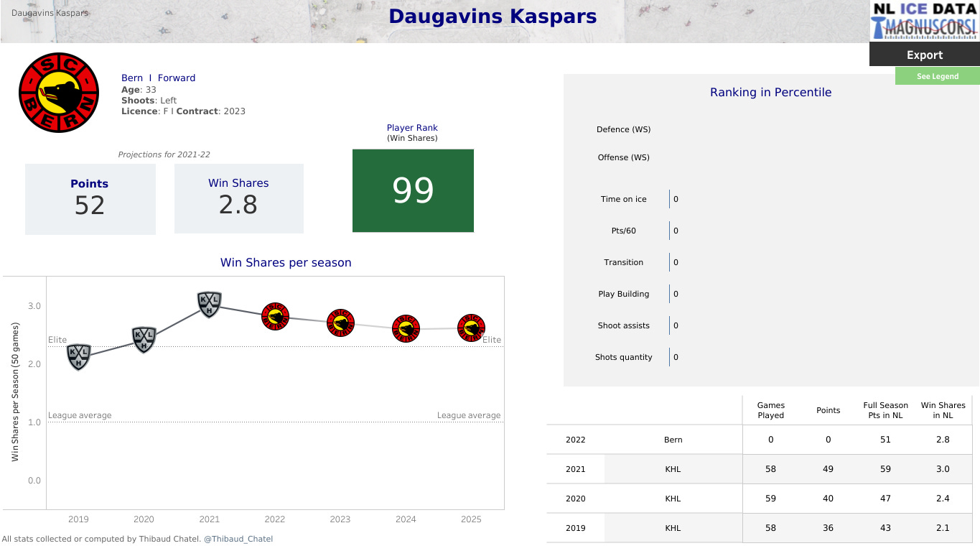Click the 2025 x-axis year label
The width and height of the screenshot is (980, 551).
(x=471, y=519)
